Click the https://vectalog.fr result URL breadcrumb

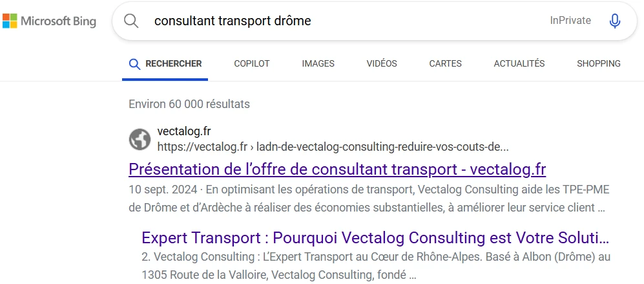pyautogui.click(x=333, y=146)
